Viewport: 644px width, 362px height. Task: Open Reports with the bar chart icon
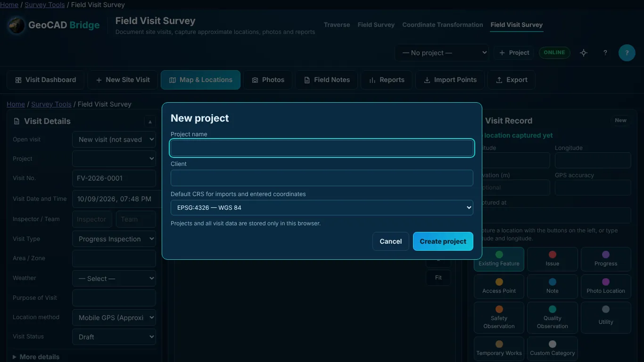tap(387, 80)
